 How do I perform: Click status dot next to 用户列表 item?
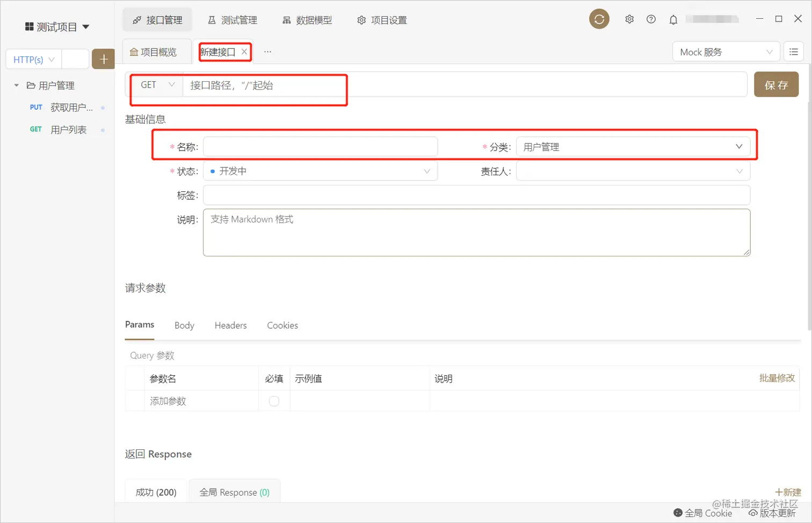(x=103, y=130)
